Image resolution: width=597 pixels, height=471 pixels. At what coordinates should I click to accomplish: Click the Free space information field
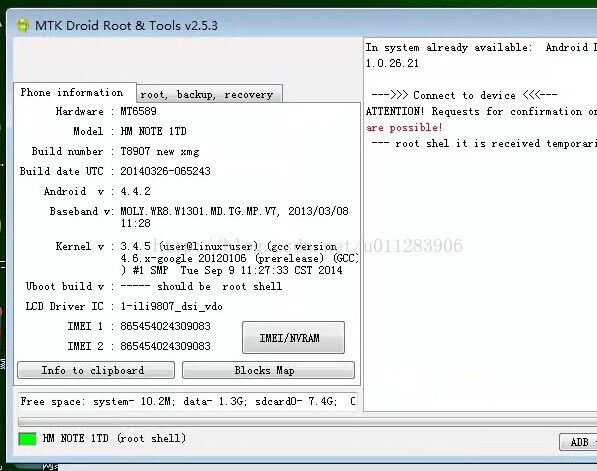point(187,401)
